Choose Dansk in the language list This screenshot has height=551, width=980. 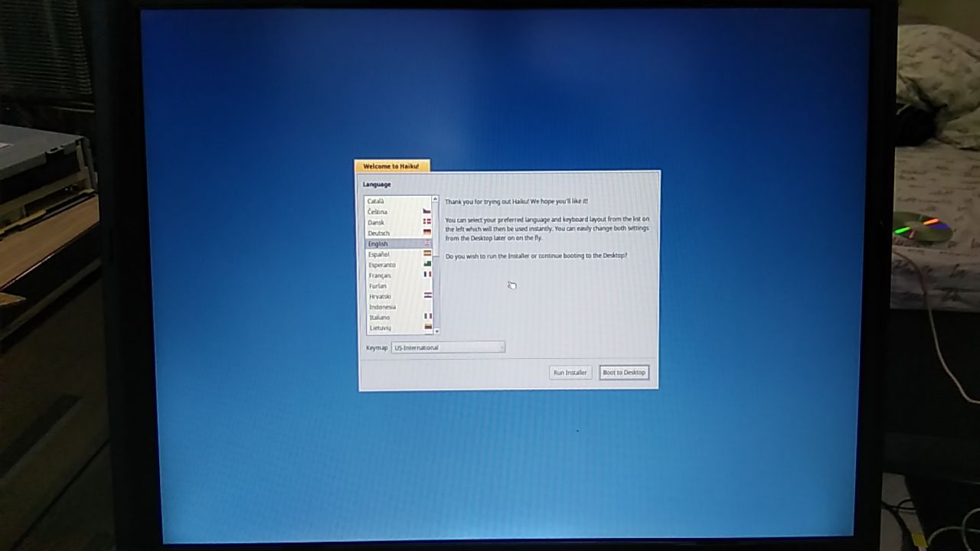pyautogui.click(x=399, y=223)
